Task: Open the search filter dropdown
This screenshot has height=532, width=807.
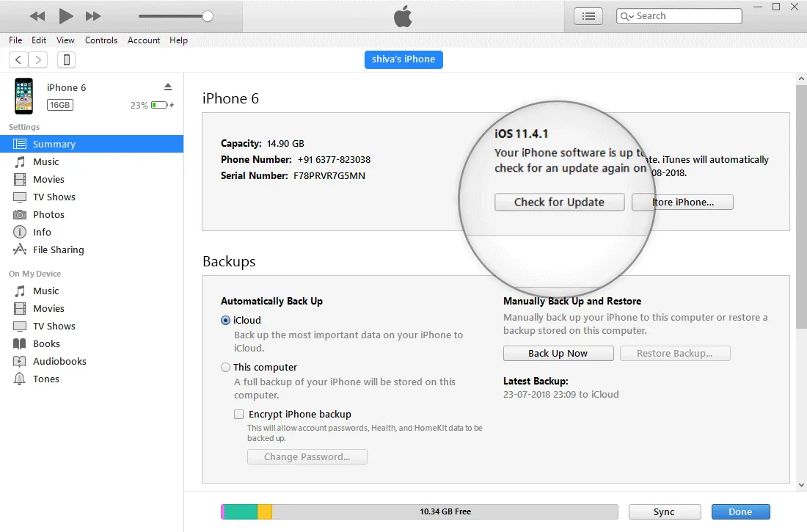Action: [x=628, y=15]
